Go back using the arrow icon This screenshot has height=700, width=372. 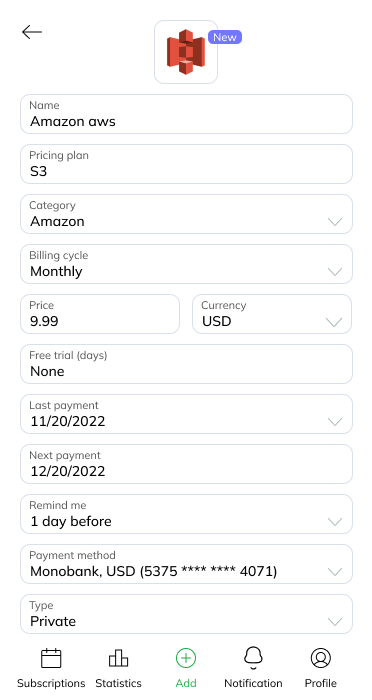click(32, 32)
